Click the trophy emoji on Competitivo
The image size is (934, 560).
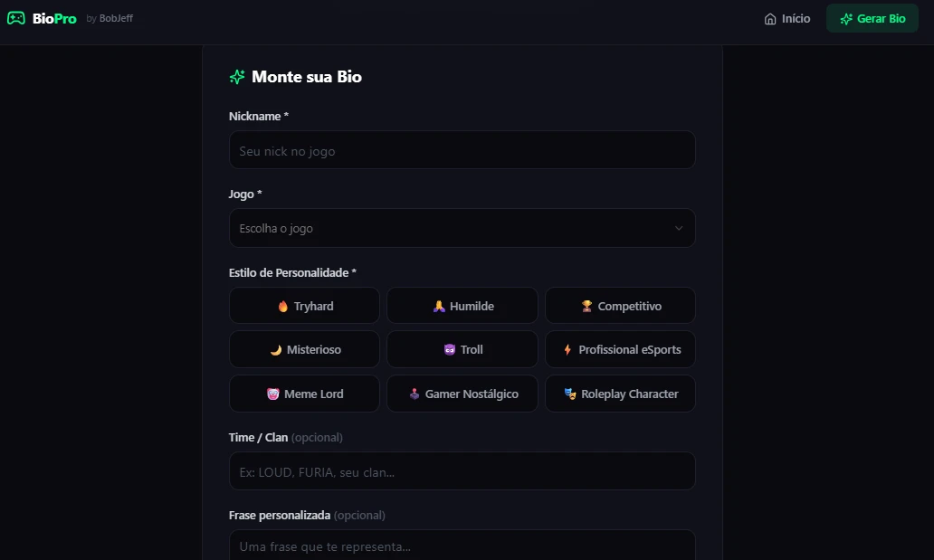pyautogui.click(x=586, y=307)
